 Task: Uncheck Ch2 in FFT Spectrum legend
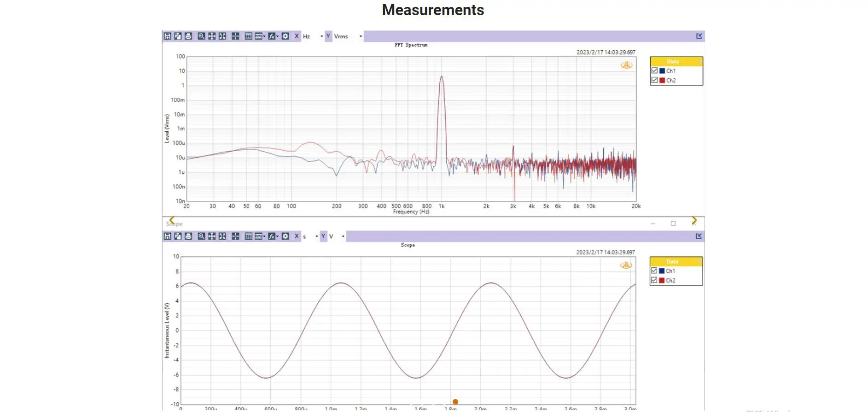[654, 80]
